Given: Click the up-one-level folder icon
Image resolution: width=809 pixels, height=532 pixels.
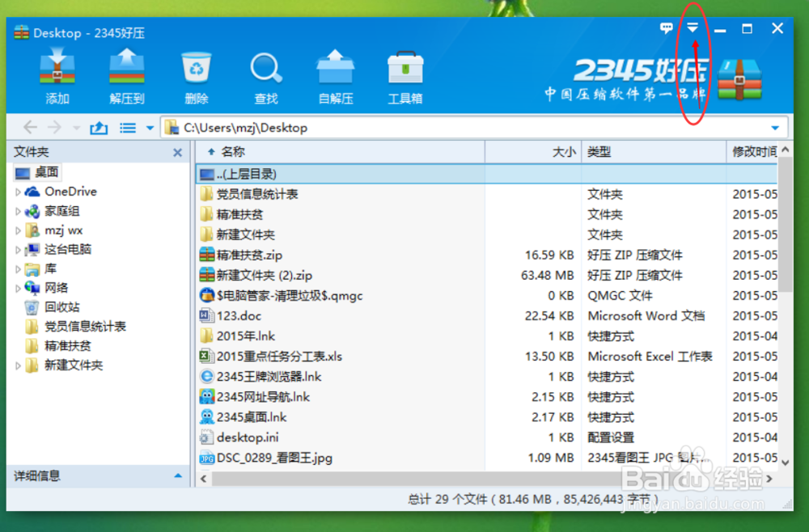Looking at the screenshot, I should pyautogui.click(x=99, y=127).
